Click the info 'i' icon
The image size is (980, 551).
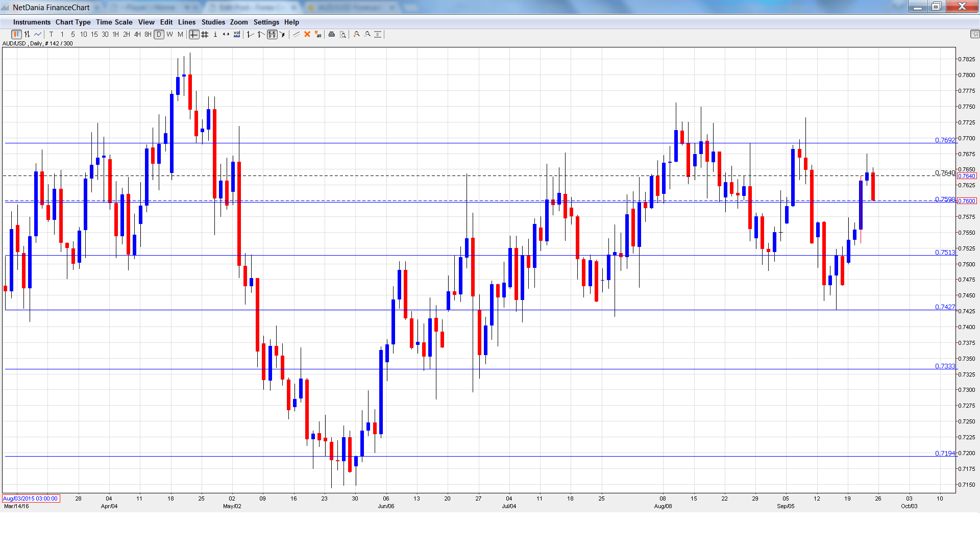pyautogui.click(x=215, y=34)
